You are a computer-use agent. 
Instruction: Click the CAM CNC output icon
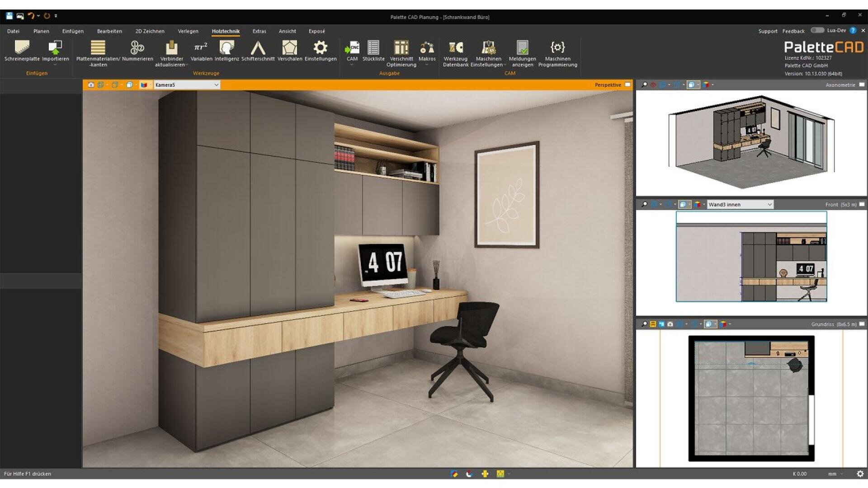tap(352, 48)
